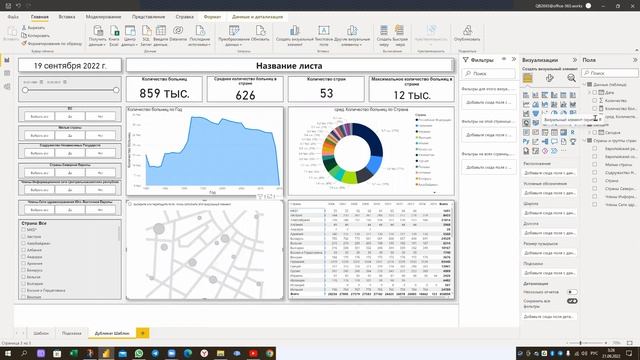Click the Создать меру ribbon icon

[384, 31]
